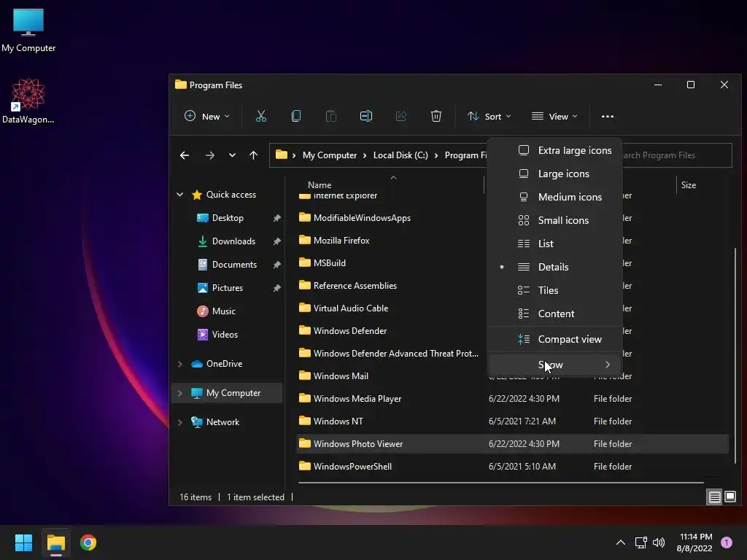Image resolution: width=747 pixels, height=560 pixels.
Task: Unpin Pictures using its pin icon
Action: pyautogui.click(x=276, y=288)
